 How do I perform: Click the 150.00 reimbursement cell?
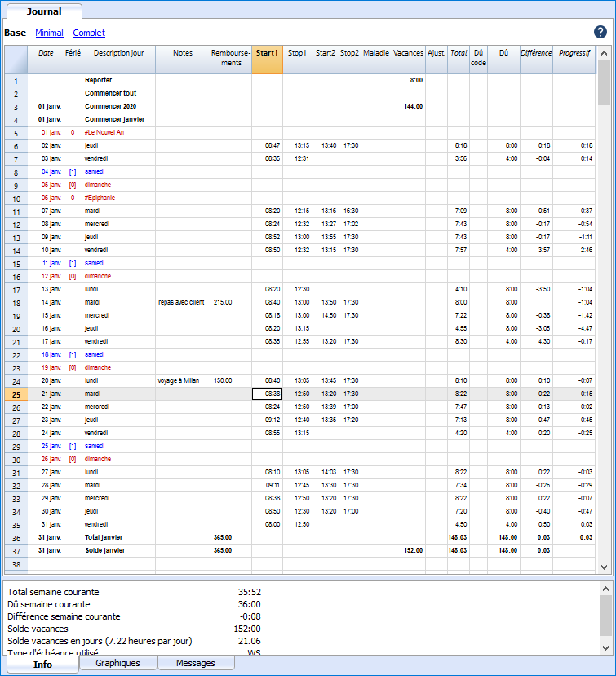[x=231, y=380]
